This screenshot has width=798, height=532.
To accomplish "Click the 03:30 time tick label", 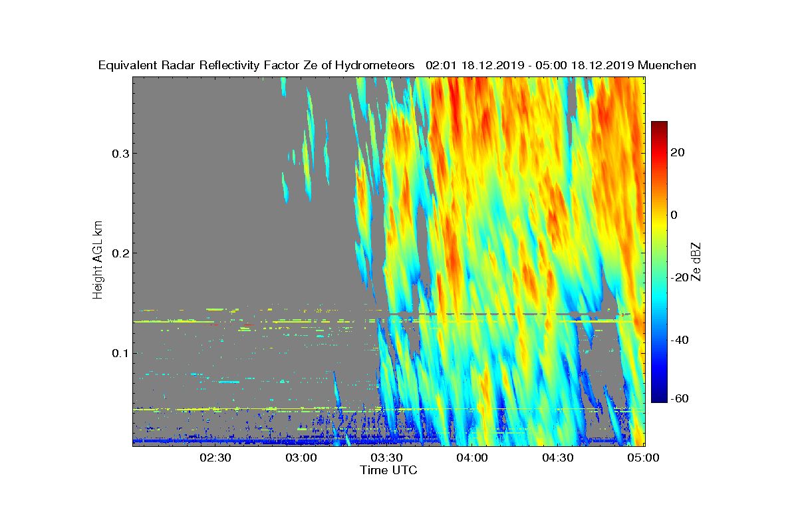I will pos(386,458).
